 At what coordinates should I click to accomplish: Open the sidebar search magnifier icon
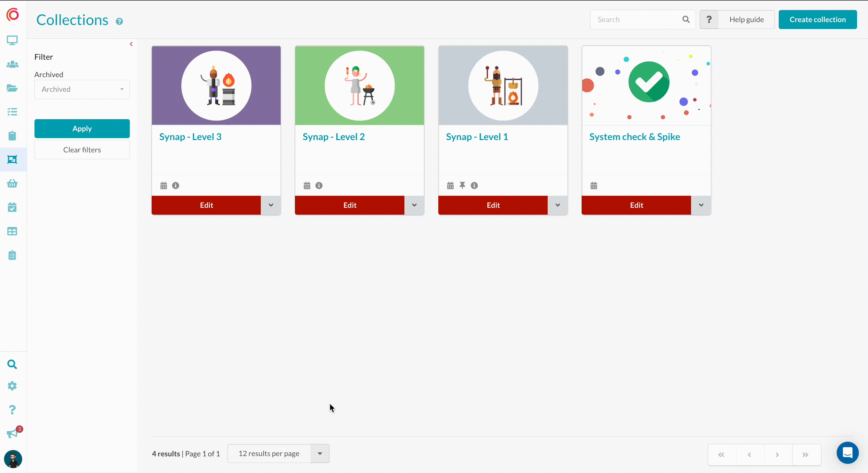click(x=12, y=364)
